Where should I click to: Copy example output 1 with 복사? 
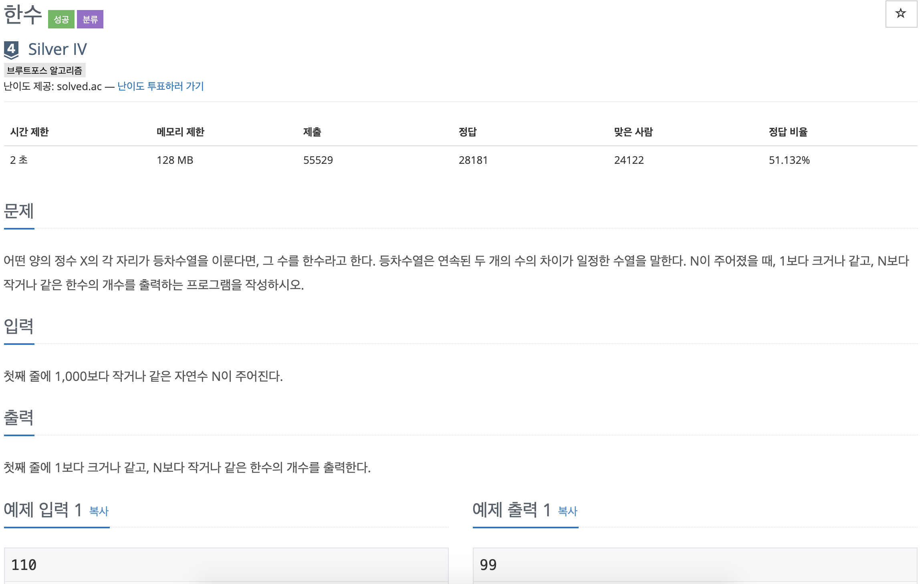(567, 511)
